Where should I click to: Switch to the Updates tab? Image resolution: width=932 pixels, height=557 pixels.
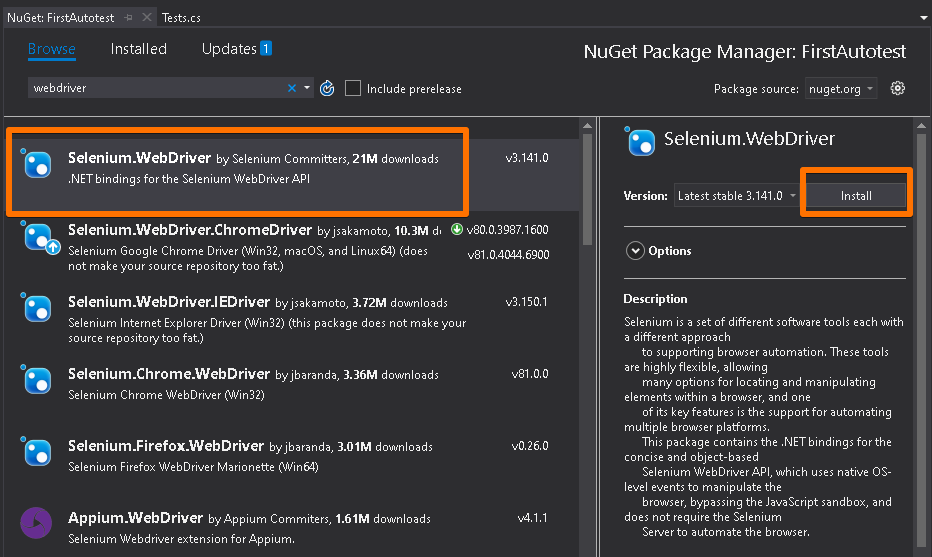coord(229,49)
